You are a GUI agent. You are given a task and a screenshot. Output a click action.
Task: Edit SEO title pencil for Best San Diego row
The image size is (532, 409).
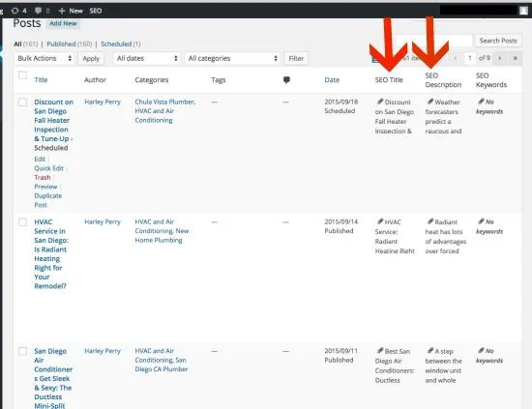coord(380,350)
